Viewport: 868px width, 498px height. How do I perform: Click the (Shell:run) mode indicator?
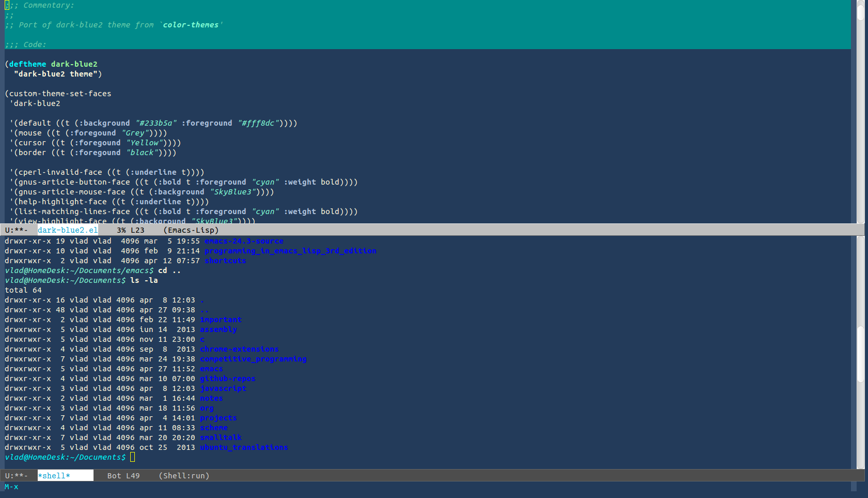(x=184, y=476)
